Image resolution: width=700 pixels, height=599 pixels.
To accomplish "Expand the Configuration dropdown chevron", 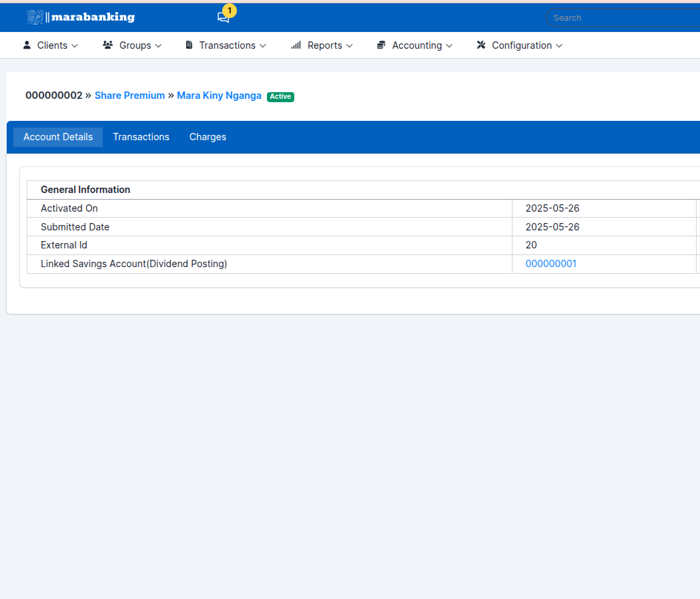I will click(559, 45).
